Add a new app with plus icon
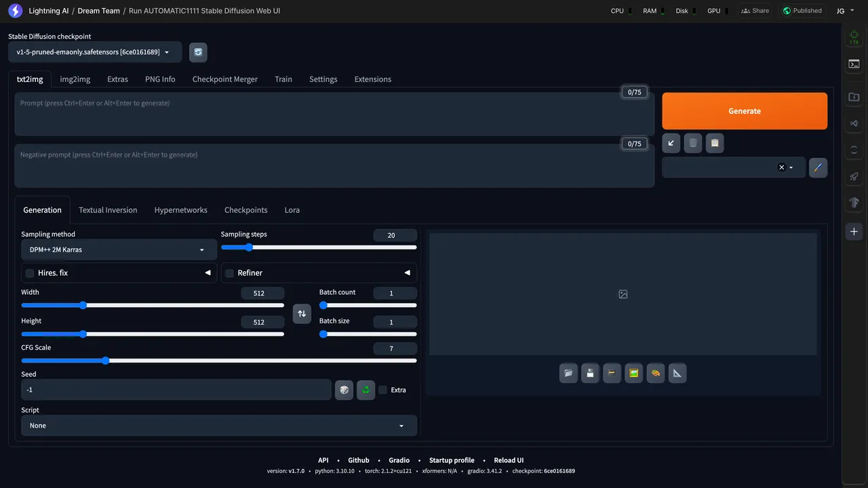The image size is (868, 488). tap(854, 232)
